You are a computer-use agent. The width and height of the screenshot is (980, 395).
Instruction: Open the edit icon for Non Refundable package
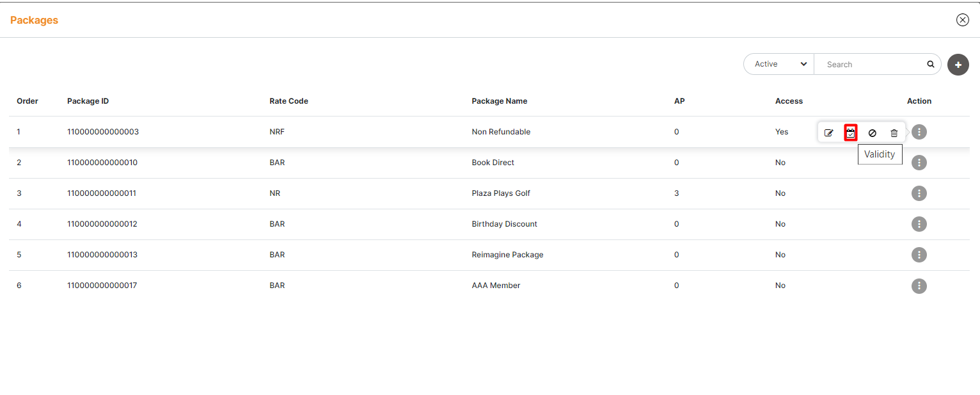828,132
